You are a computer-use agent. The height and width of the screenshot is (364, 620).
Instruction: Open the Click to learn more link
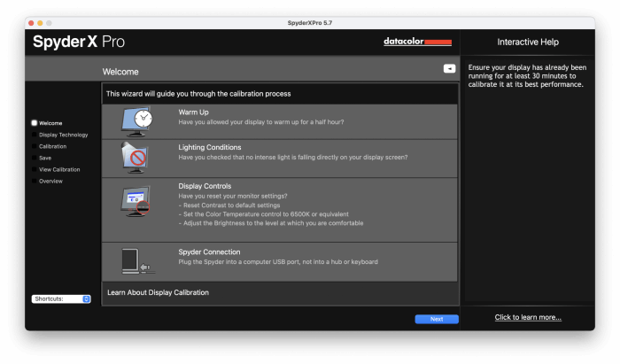[x=528, y=317]
